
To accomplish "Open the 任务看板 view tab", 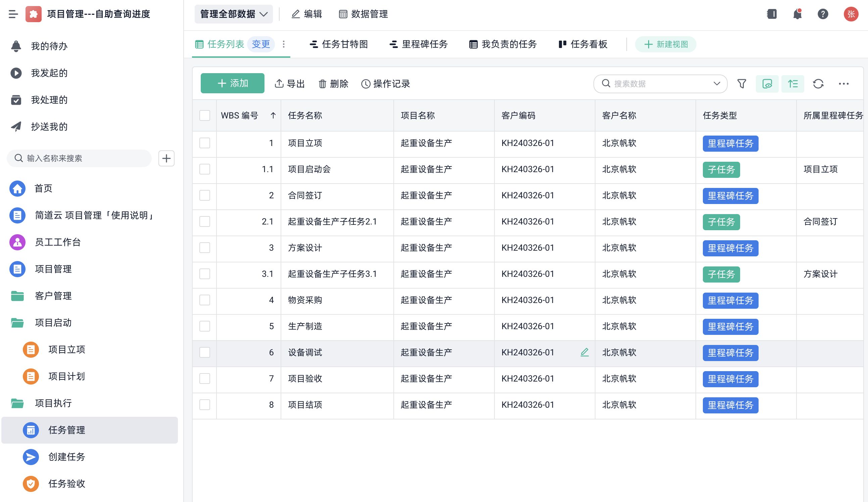I will point(583,44).
